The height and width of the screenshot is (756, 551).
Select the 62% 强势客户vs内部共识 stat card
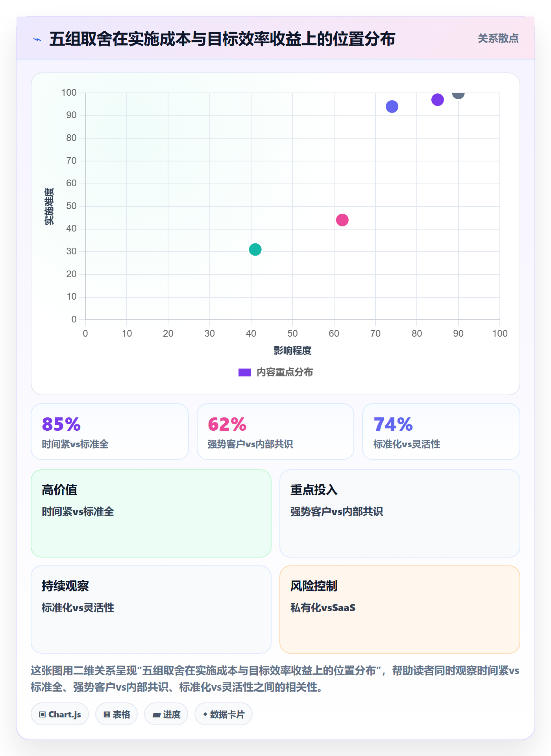click(275, 432)
